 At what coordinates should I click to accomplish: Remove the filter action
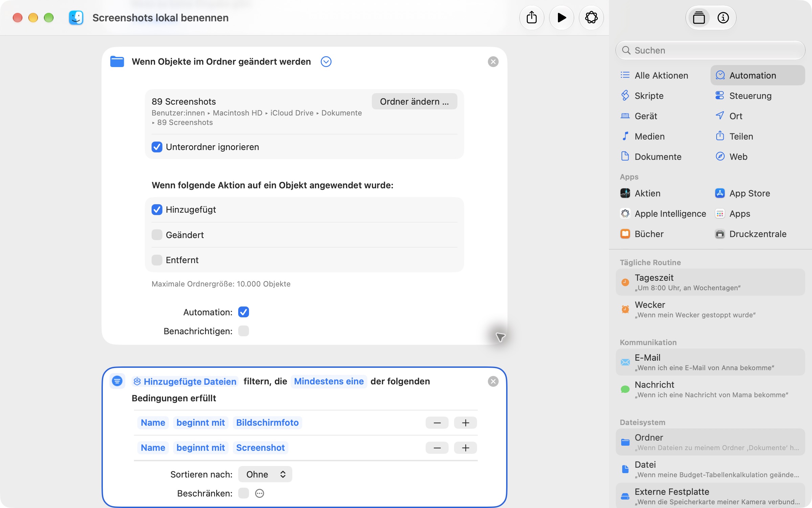[x=493, y=381]
